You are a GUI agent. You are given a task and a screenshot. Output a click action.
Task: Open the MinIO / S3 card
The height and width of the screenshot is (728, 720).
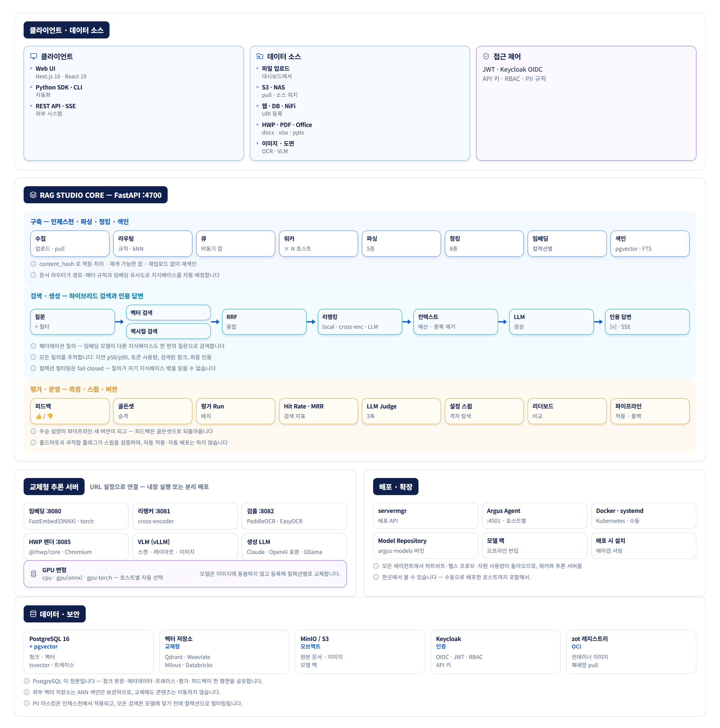click(x=360, y=652)
